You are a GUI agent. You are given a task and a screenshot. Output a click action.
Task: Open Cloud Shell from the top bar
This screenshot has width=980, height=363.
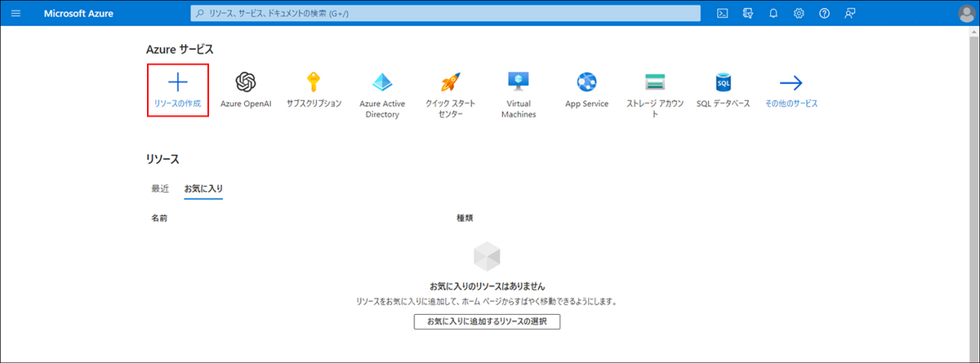click(722, 13)
